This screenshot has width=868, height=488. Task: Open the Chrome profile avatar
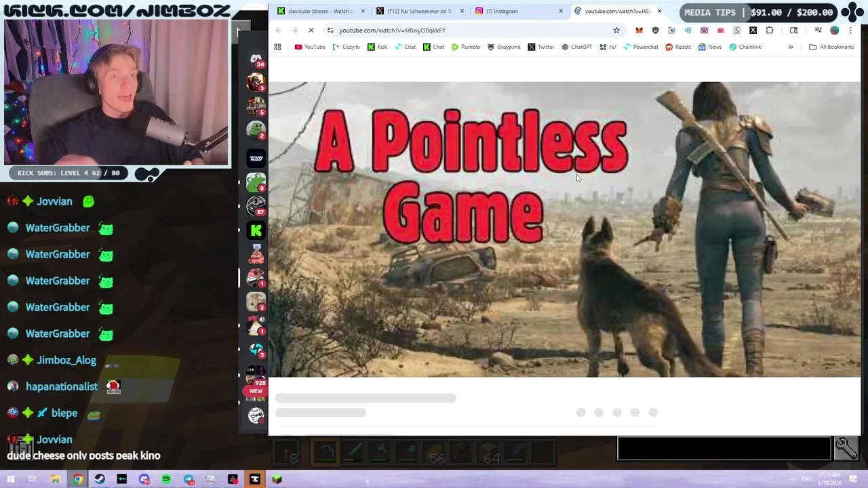834,30
